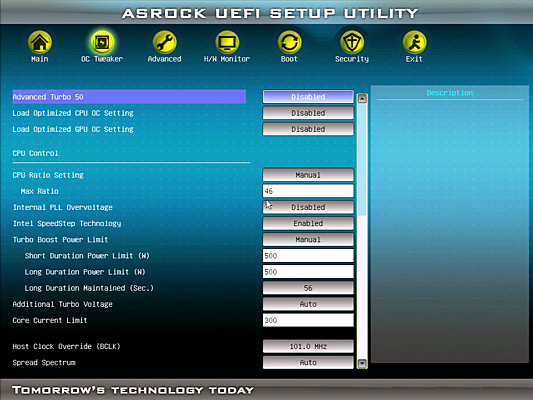Open the Security shield icon
The image size is (533, 400).
click(352, 42)
